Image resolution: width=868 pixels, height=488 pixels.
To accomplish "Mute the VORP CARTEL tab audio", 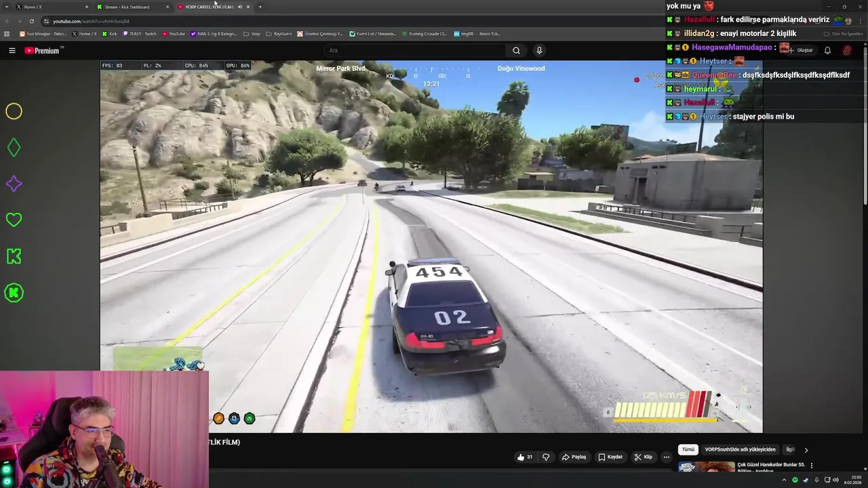I will click(x=239, y=7).
